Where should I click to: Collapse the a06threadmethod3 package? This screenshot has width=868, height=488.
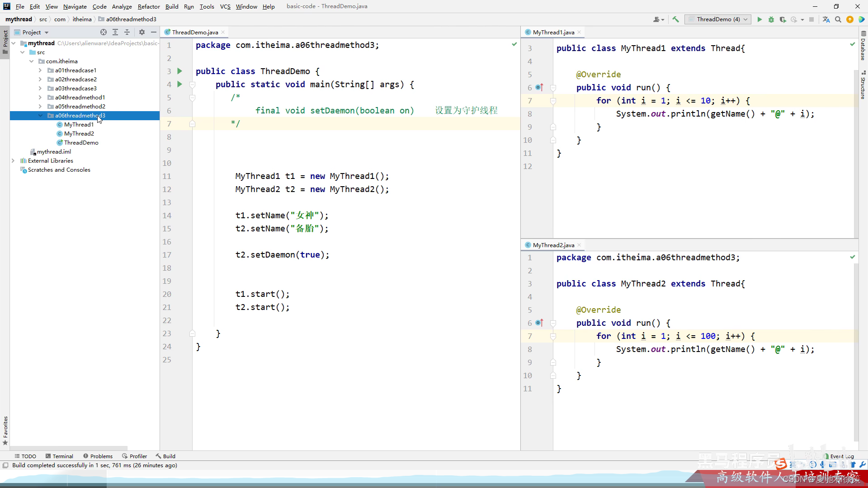click(40, 116)
